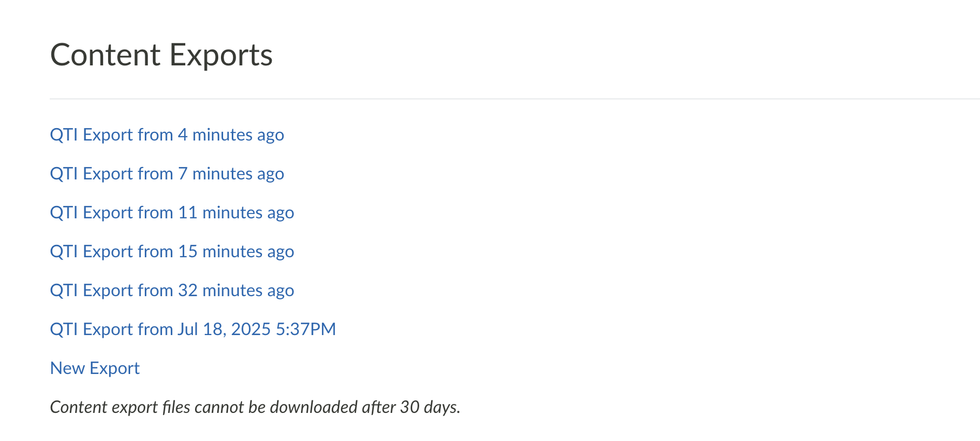Open the QTI Export from 7 minutes ago

pyautogui.click(x=167, y=174)
